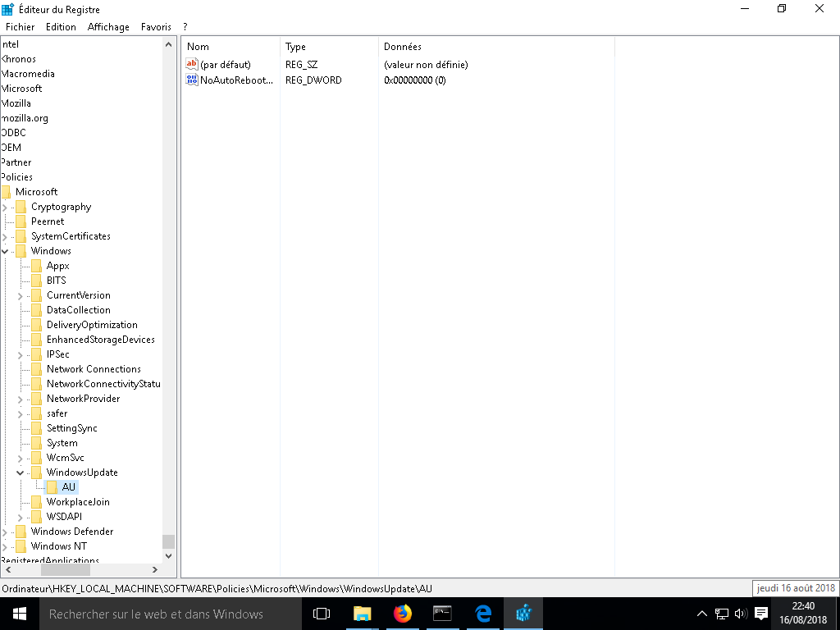Screen dimensions: 840x630
Task: Sort values by Nom column header
Action: coord(231,47)
